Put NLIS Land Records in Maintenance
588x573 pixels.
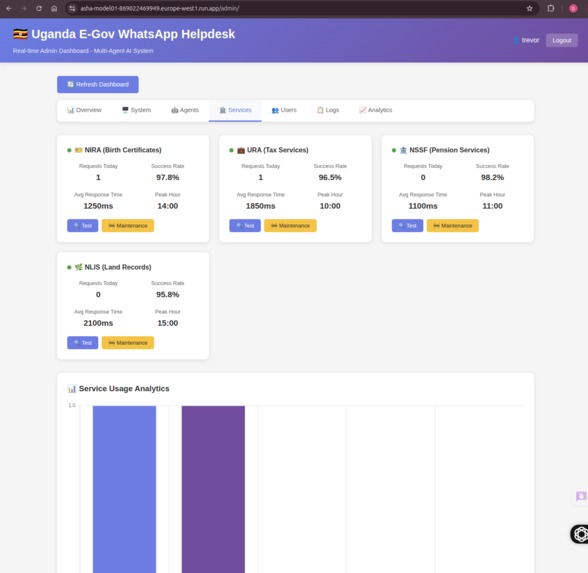[x=128, y=342]
